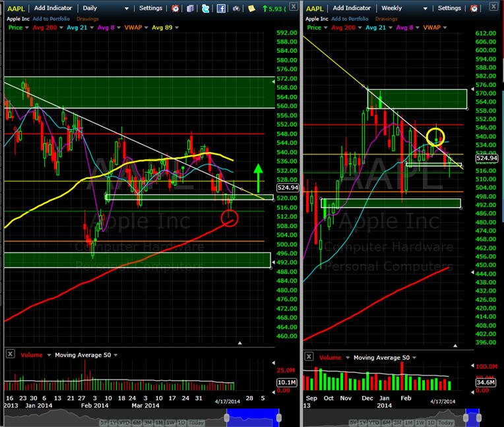Image resolution: width=504 pixels, height=427 pixels.
Task: Share the Daily chart via the Twitter icon
Action: tap(205, 9)
